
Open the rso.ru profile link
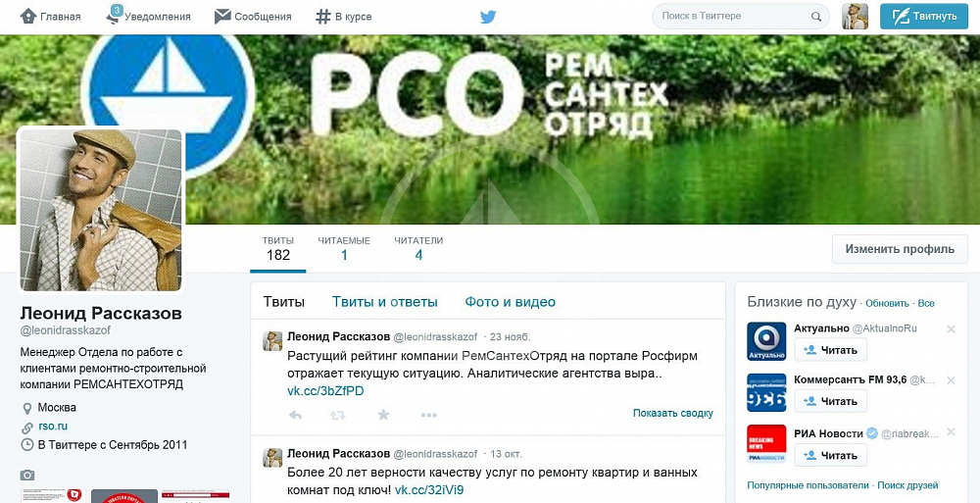[x=53, y=427]
